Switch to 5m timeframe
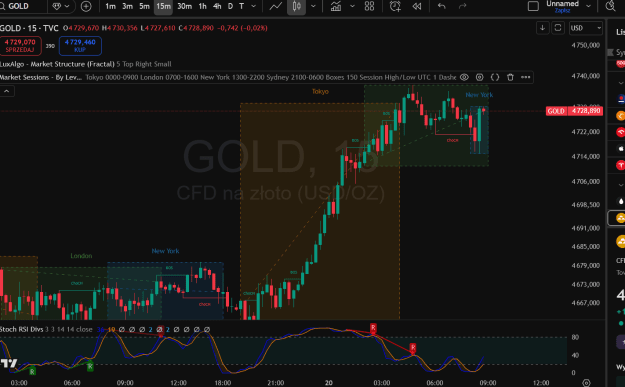The image size is (625, 387). (x=144, y=6)
